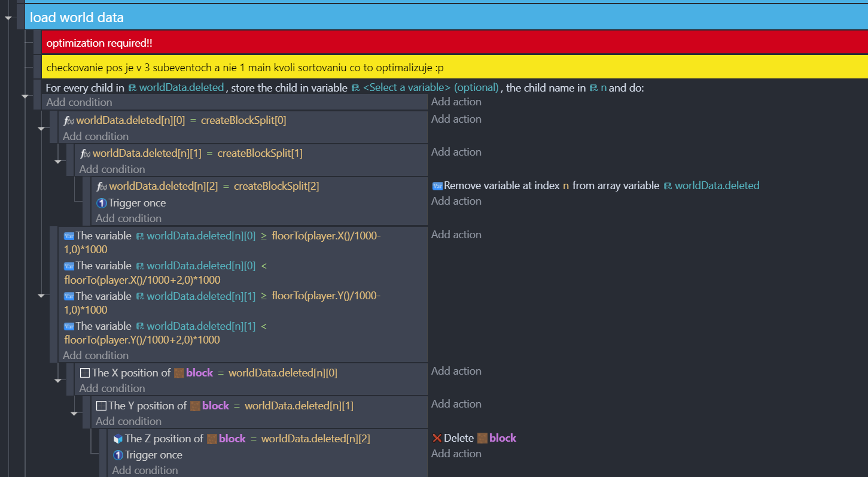The height and width of the screenshot is (477, 868).
Task: Click the red X Delete block icon
Action: point(437,438)
